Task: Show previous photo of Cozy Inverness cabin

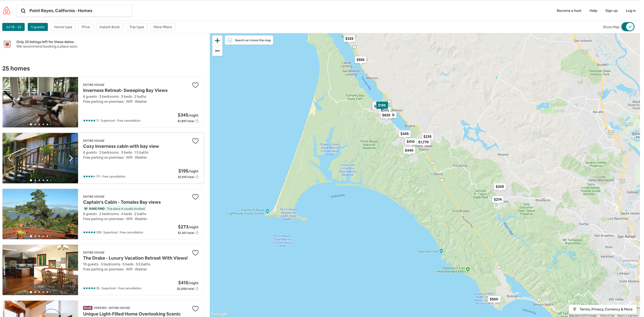Action: pyautogui.click(x=10, y=158)
